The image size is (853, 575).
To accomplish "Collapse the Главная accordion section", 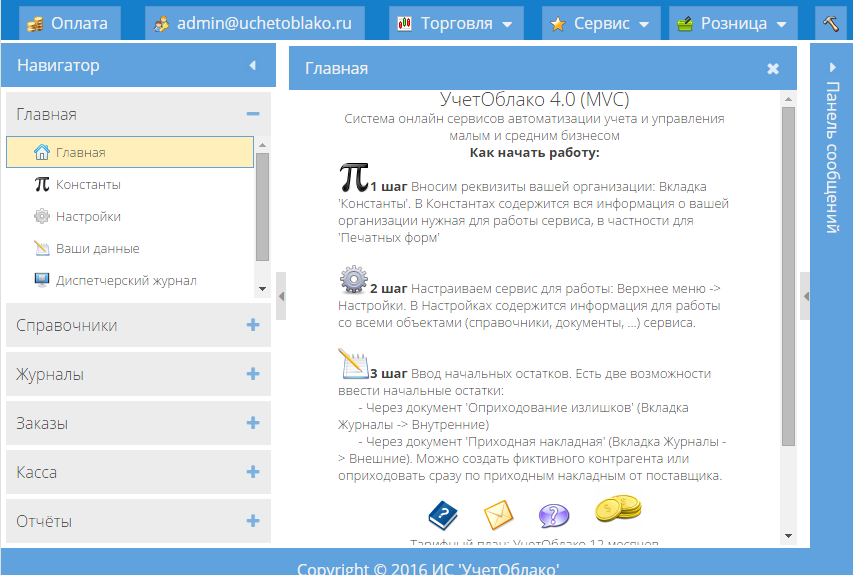I will tap(252, 114).
